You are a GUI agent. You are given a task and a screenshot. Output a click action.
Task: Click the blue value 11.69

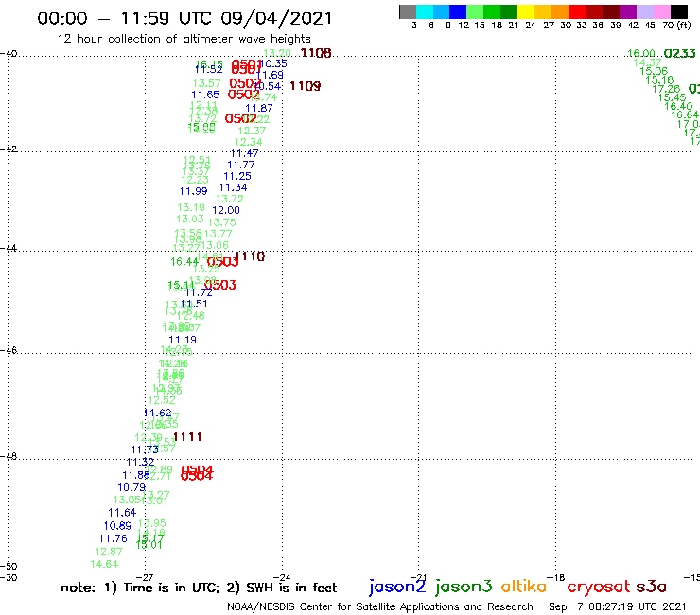click(270, 75)
